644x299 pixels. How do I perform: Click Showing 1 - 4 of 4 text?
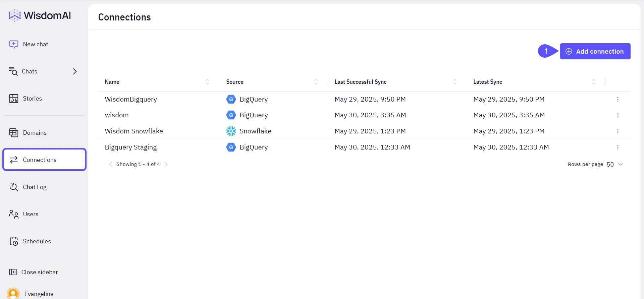coord(138,164)
